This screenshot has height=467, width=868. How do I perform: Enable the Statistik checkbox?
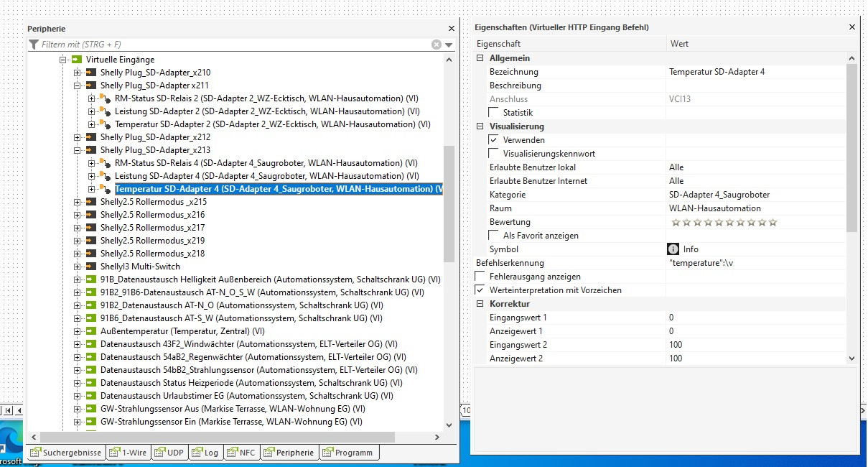coord(493,113)
